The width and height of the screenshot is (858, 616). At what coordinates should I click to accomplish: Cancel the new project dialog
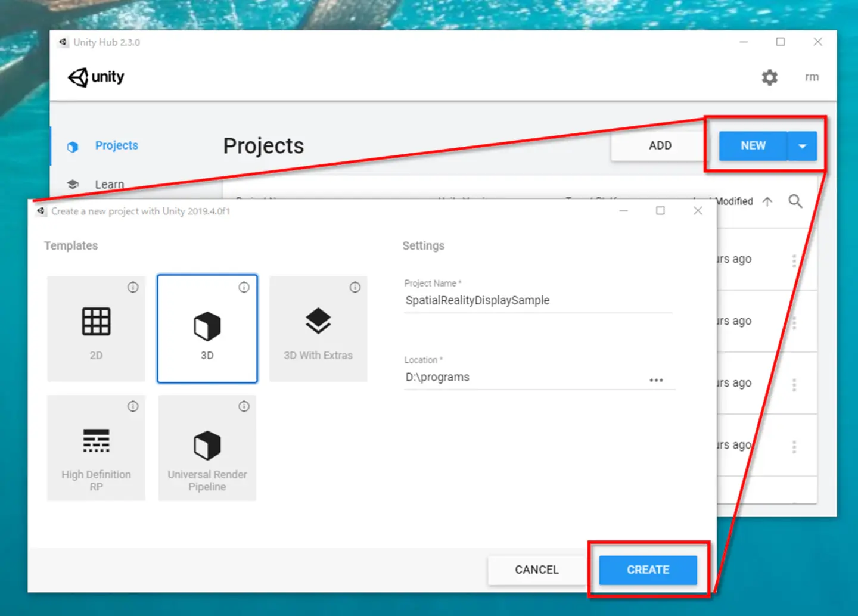(536, 570)
